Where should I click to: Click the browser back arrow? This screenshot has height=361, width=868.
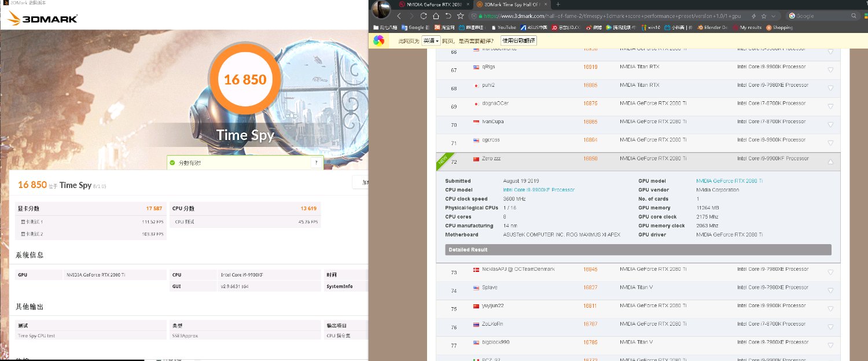399,16
